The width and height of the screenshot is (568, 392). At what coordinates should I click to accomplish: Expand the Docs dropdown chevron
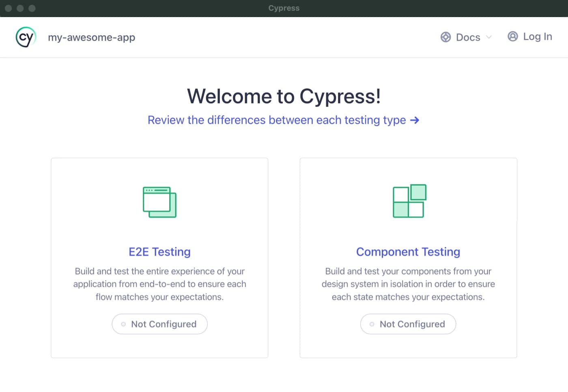489,37
